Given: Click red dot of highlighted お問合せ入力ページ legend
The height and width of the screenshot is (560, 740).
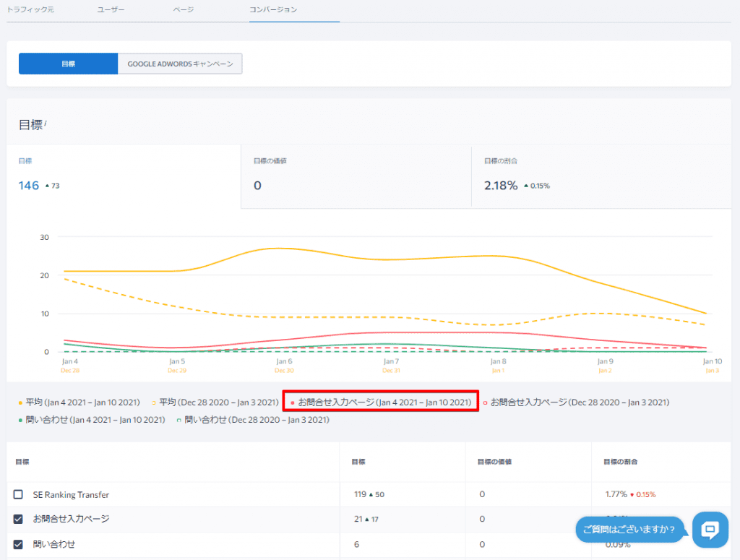Looking at the screenshot, I should point(292,402).
